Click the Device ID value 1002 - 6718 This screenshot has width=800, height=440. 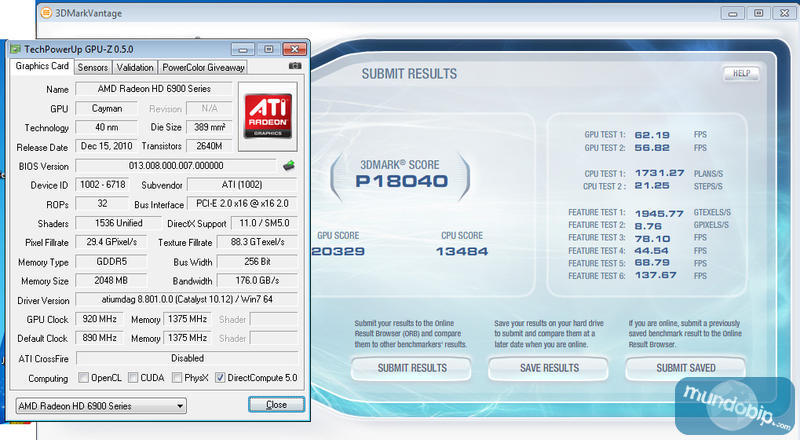click(102, 184)
